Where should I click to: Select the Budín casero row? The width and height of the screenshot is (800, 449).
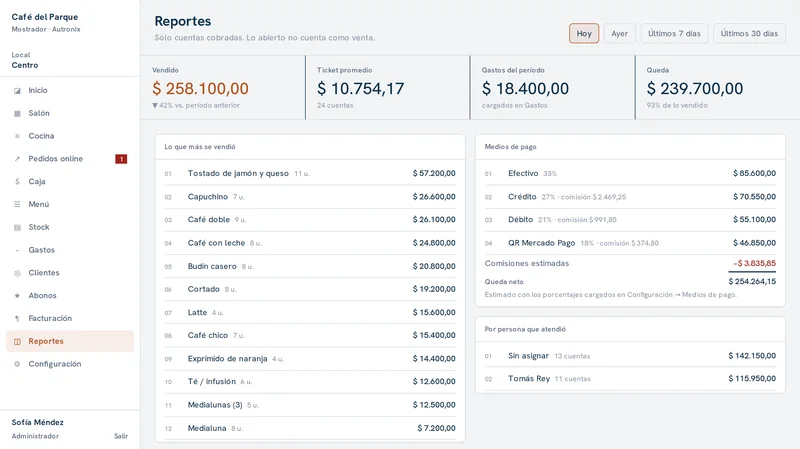click(x=310, y=266)
